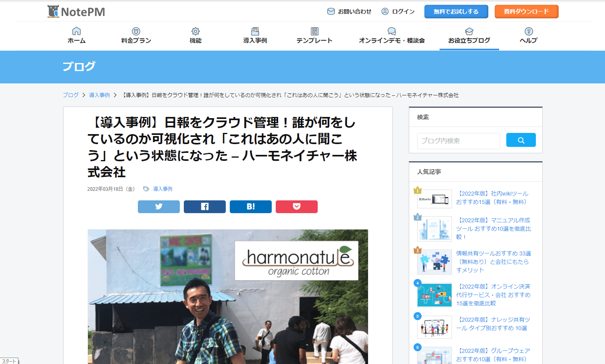This screenshot has width=605, height=364.
Task: Click the blue search magnifier button
Action: pyautogui.click(x=521, y=140)
